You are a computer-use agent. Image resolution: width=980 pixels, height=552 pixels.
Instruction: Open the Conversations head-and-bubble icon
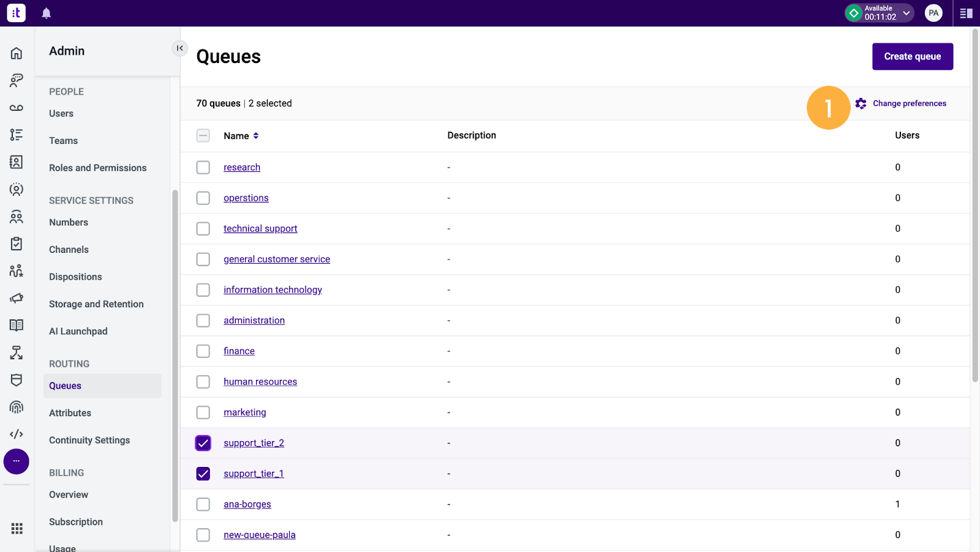tap(17, 80)
